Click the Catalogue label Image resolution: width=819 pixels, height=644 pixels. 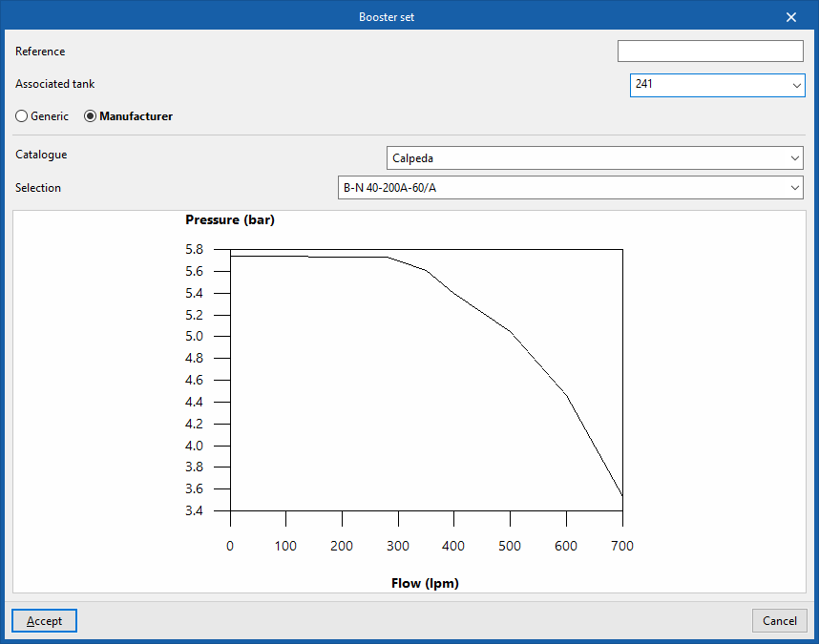41,155
